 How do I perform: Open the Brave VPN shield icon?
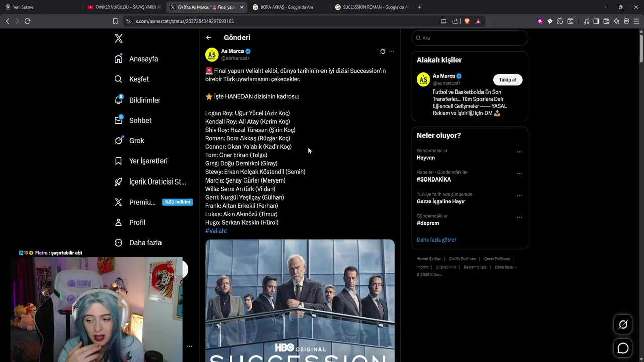pyautogui.click(x=626, y=21)
